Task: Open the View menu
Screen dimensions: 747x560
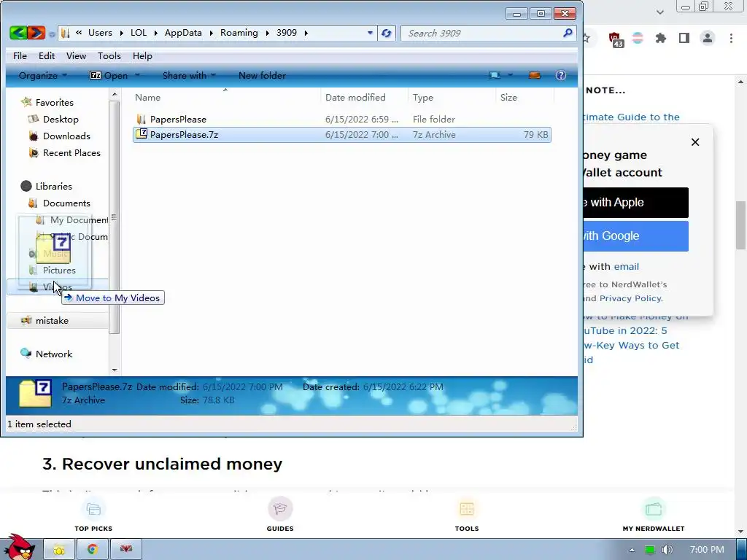Action: [76, 55]
